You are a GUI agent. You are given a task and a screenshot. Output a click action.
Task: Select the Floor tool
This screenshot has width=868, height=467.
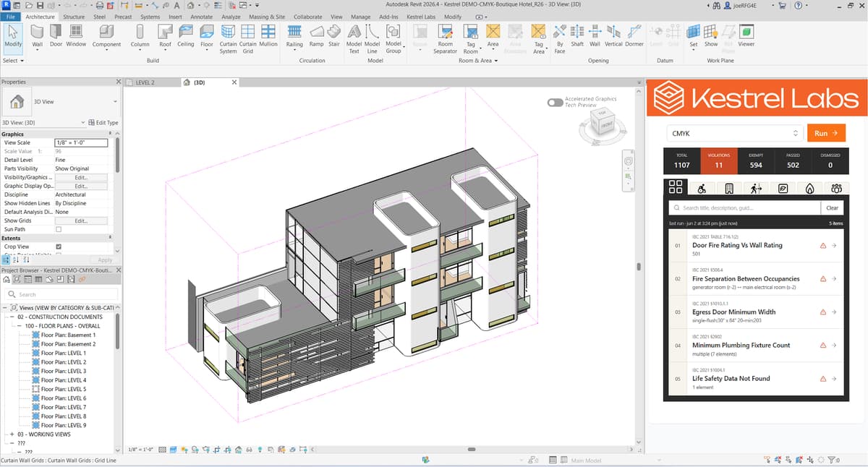pyautogui.click(x=207, y=35)
